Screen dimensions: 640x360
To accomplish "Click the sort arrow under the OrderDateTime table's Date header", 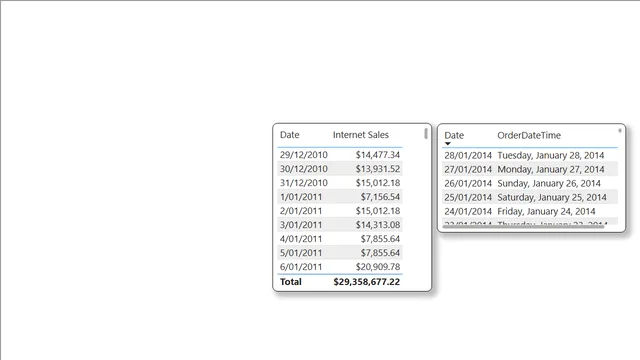I will [x=448, y=144].
